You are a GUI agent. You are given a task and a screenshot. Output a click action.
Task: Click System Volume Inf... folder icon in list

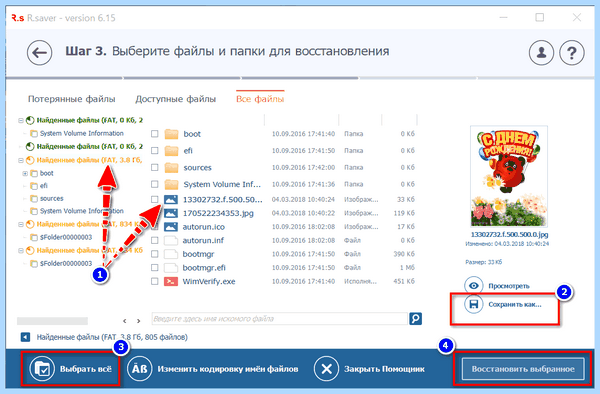point(171,184)
